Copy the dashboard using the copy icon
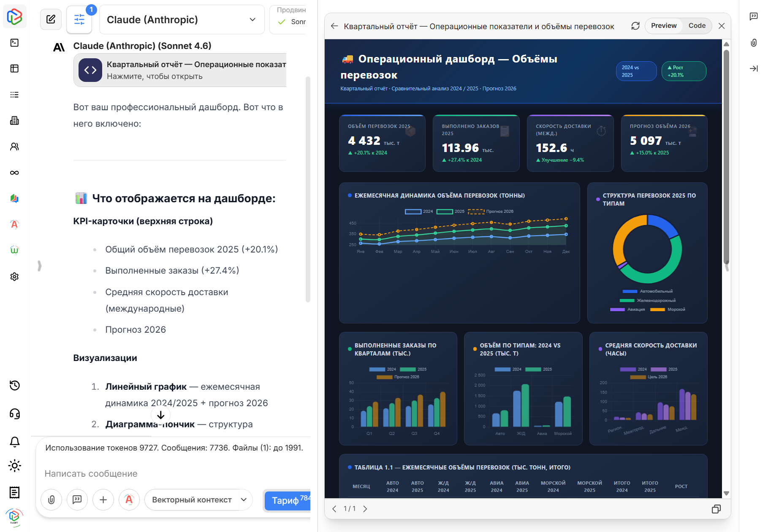 coord(716,509)
